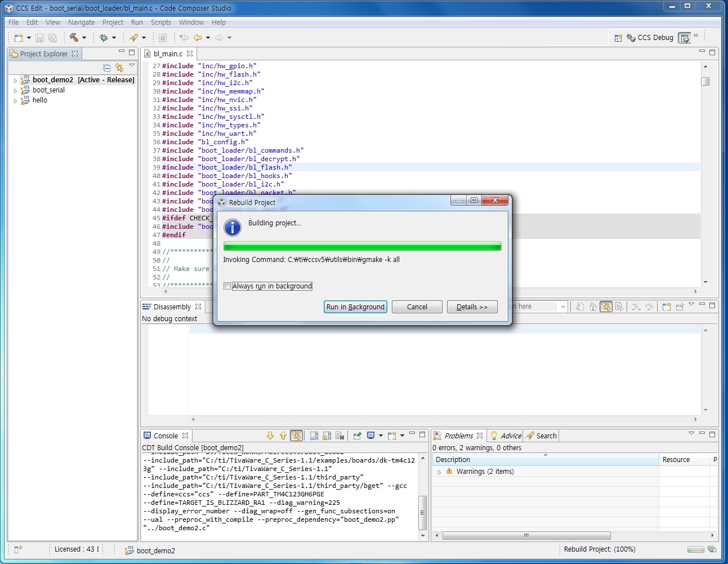Open Build hammer dropdown arrow
This screenshot has width=728, height=564.
pyautogui.click(x=84, y=38)
